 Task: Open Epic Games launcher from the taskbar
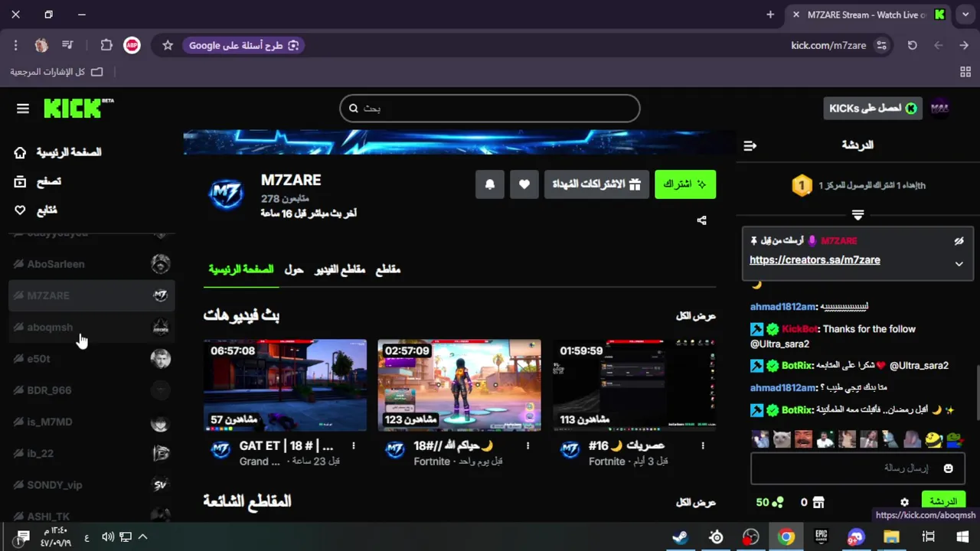822,536
